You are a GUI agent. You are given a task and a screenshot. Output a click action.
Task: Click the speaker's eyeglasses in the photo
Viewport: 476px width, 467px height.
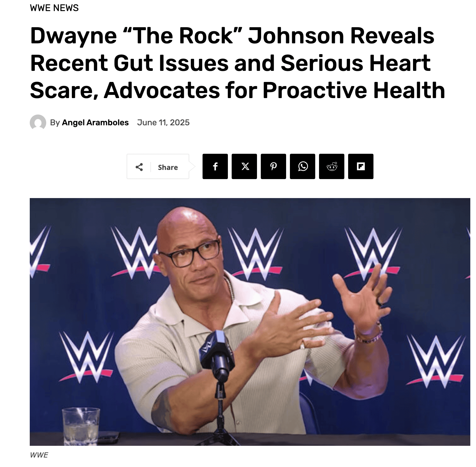[x=189, y=253]
